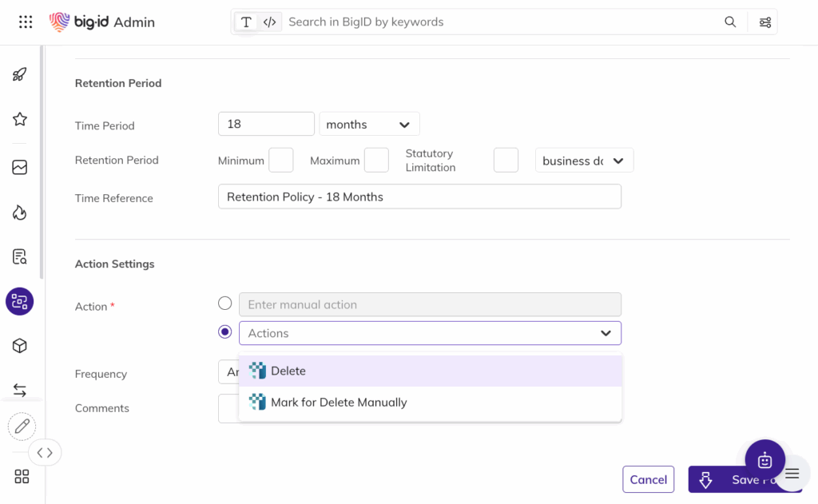818x504 pixels.
Task: Open the apps grid menu icon
Action: pos(26,22)
